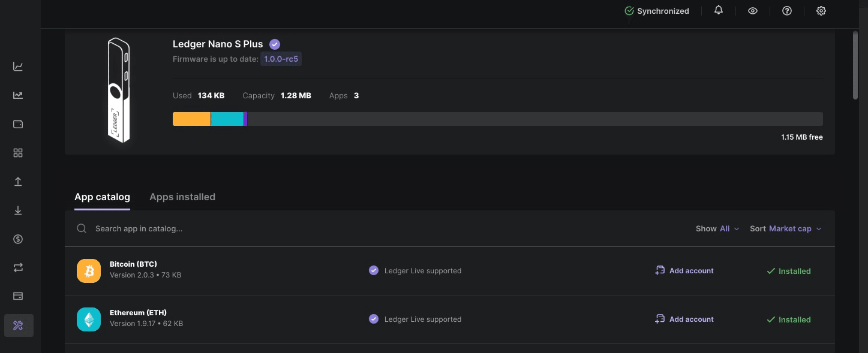
Task: Click the Send upload-arrow icon
Action: click(18, 182)
